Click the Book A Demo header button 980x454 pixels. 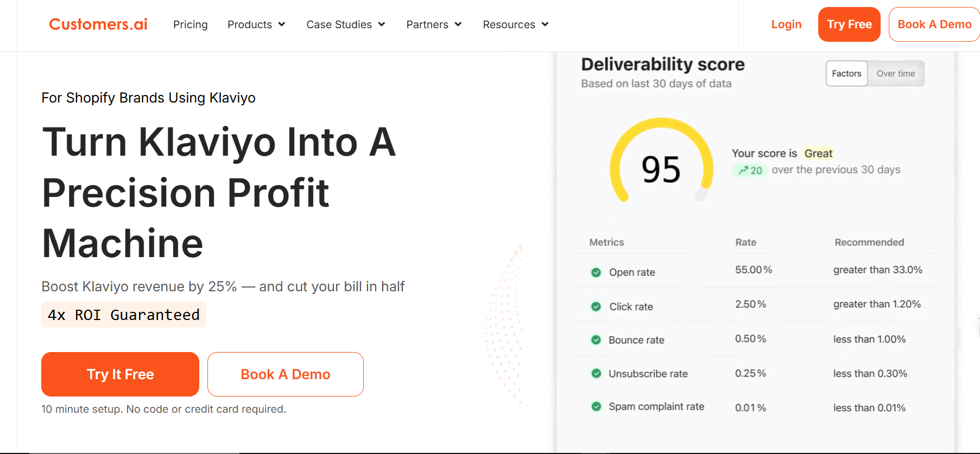tap(934, 24)
